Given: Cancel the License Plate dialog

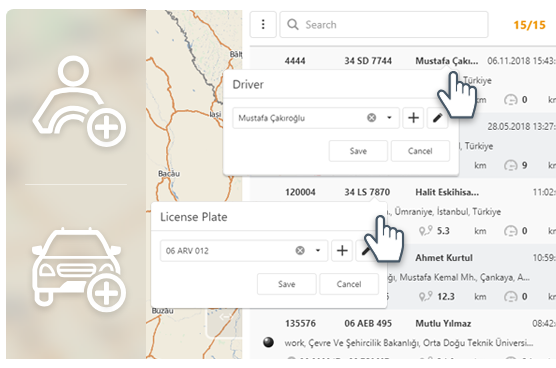Looking at the screenshot, I should point(349,284).
